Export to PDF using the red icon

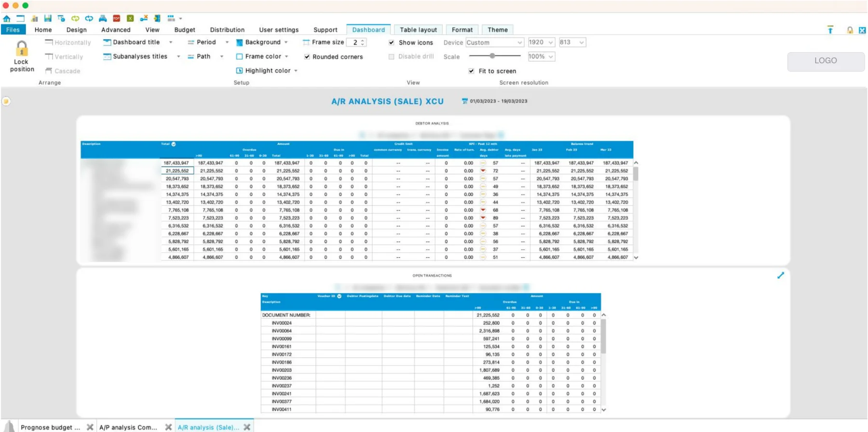(117, 18)
